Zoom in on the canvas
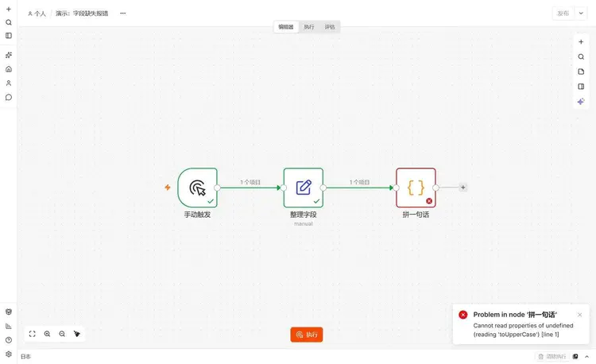Screen dimensions: 596x364 47,334
